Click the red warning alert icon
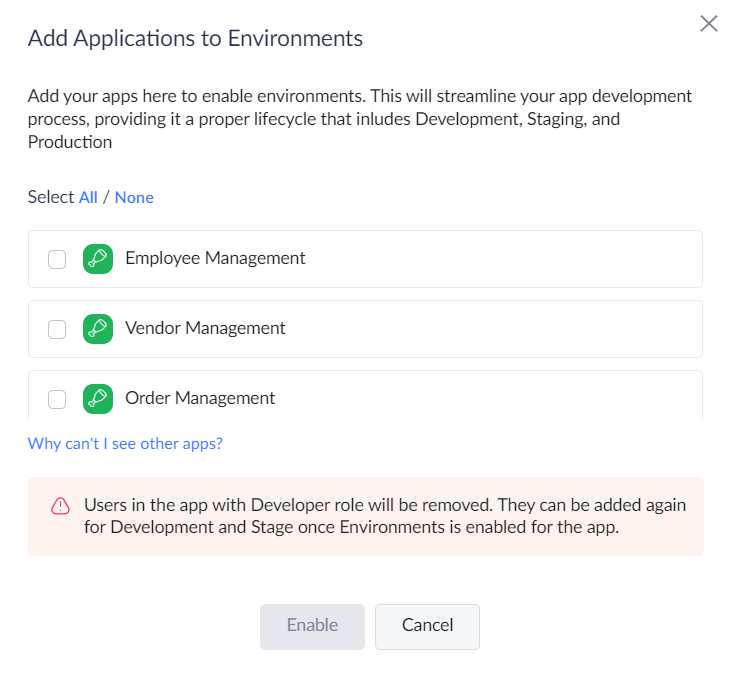Screen dimensions: 733x683 [x=60, y=506]
